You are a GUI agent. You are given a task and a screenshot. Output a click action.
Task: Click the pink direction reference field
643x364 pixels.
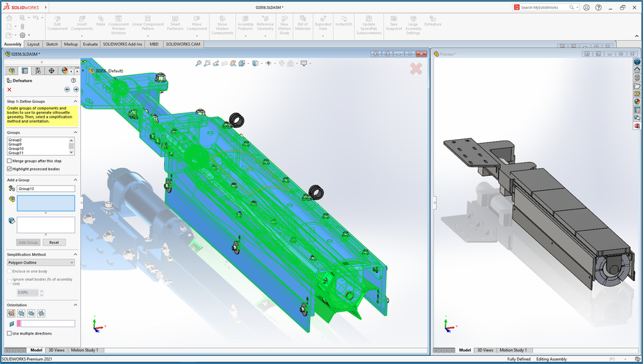[x=46, y=323]
